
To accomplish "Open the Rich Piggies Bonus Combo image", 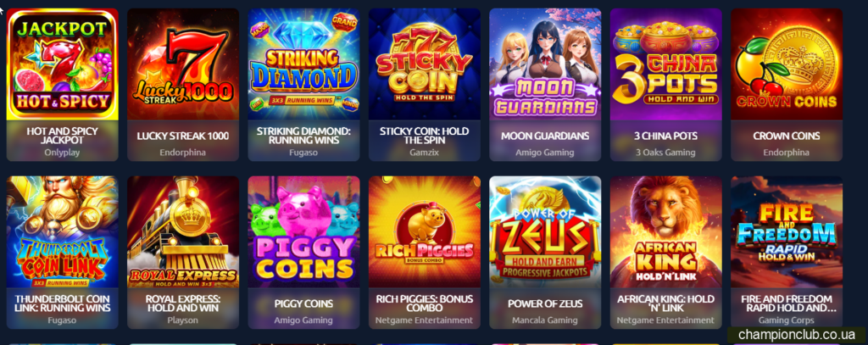I will pos(424,232).
